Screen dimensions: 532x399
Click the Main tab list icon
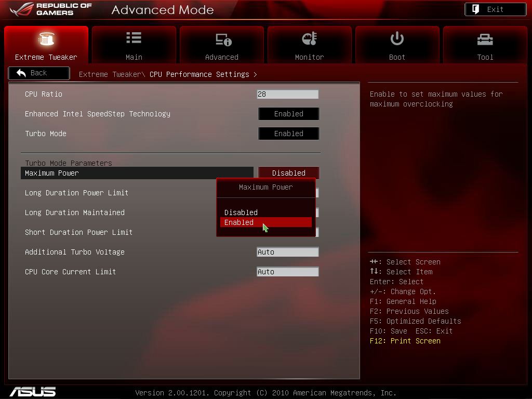134,38
